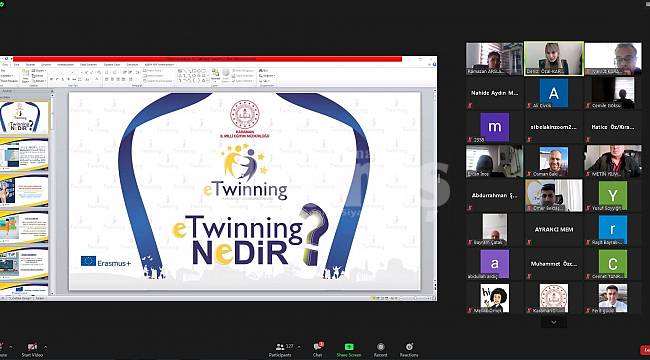650x360 pixels.
Task: Open the Reactions menu
Action: tap(409, 350)
